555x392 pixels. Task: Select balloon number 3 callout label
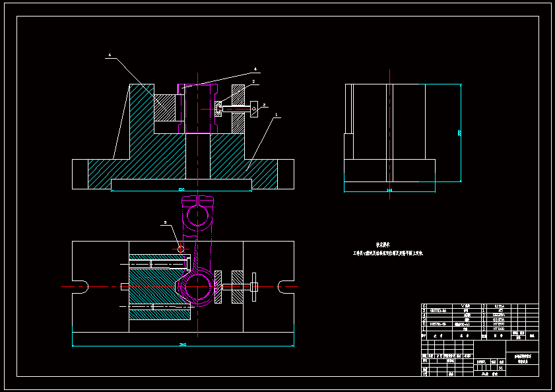point(253,81)
